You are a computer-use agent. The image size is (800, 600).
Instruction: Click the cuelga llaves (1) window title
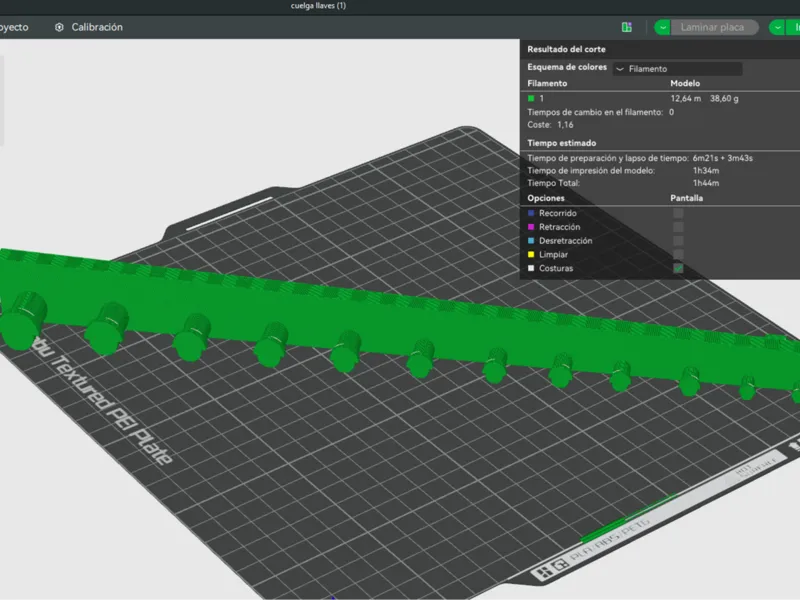tap(318, 6)
